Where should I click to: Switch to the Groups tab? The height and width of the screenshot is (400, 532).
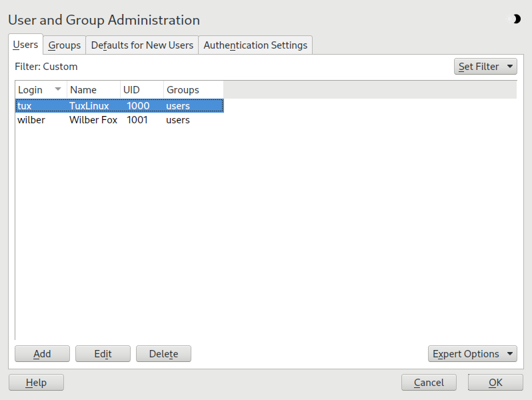(x=64, y=45)
